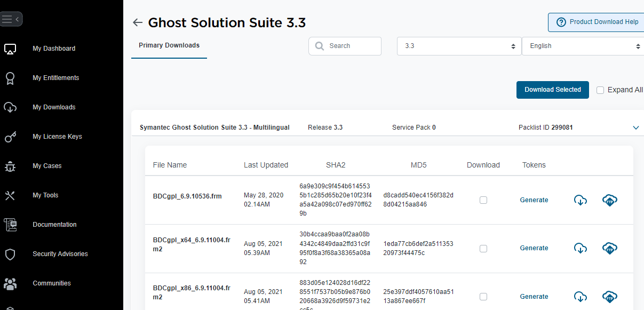
Task: Download BDCgpl_x64_6.9.11004.frm2 via HTTP cloud icon
Action: coord(581,248)
